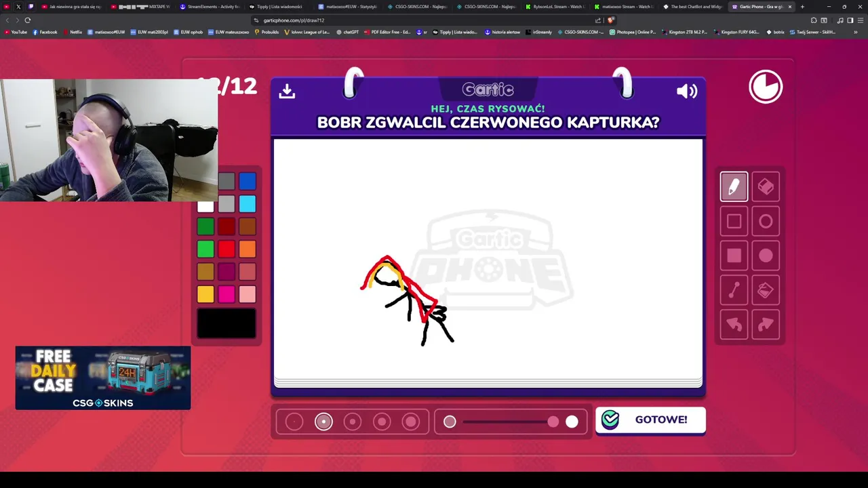Select the orange color swatch
The image size is (868, 488).
pos(248,249)
